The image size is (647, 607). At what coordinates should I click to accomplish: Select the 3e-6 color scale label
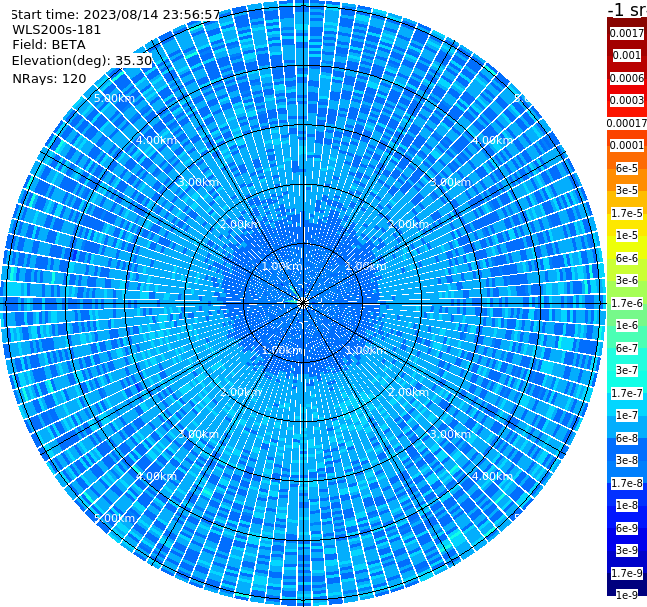pyautogui.click(x=627, y=280)
